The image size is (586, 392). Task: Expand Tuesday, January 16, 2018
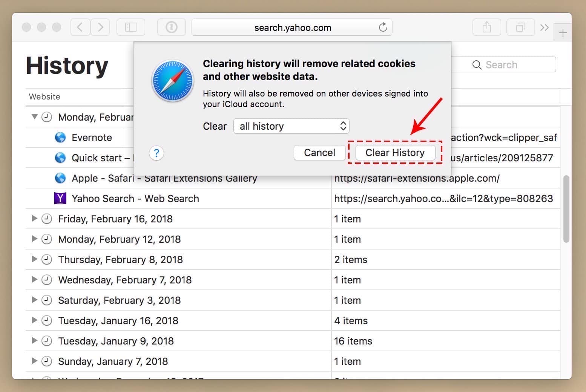pos(34,320)
